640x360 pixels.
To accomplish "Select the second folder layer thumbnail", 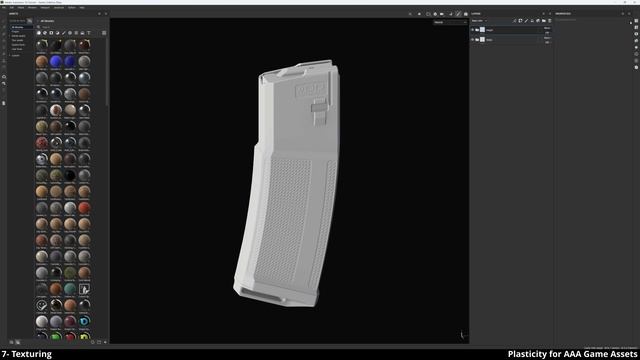I will click(482, 40).
